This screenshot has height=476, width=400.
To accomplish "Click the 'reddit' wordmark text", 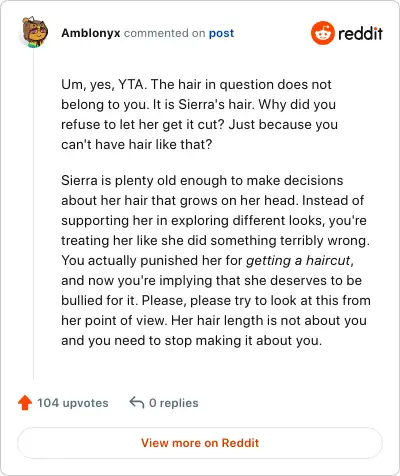I will (x=360, y=33).
